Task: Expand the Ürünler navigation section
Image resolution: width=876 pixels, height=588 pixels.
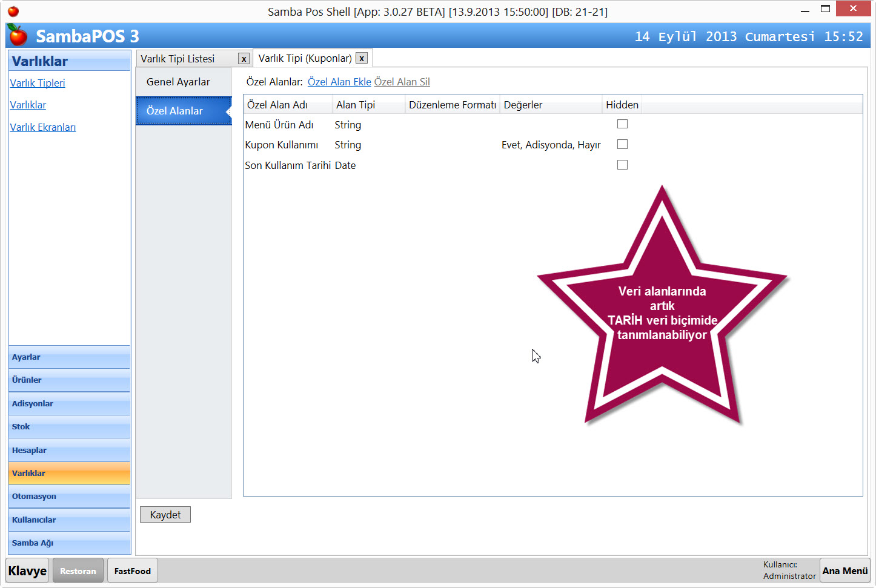Action: point(69,380)
